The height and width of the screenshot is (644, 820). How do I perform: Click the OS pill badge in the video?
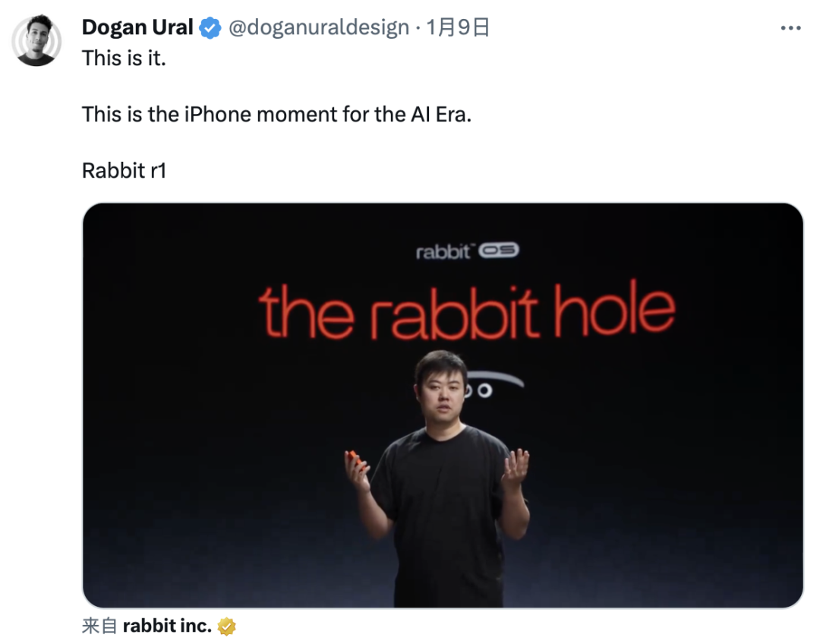[x=498, y=251]
